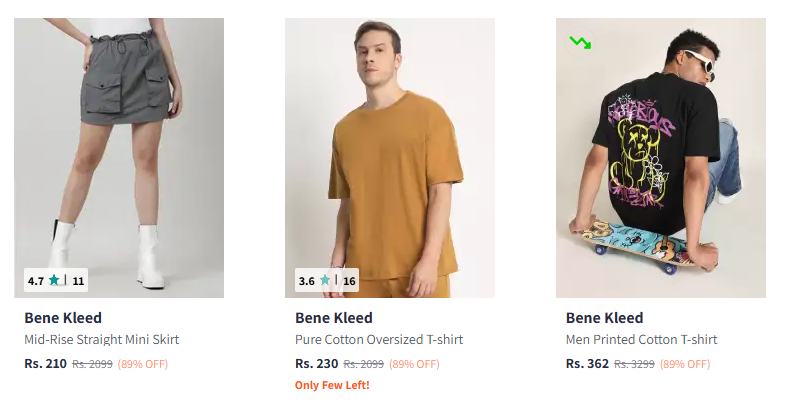
Task: Click the struck-through Rs. 3299 price
Action: [x=634, y=364]
